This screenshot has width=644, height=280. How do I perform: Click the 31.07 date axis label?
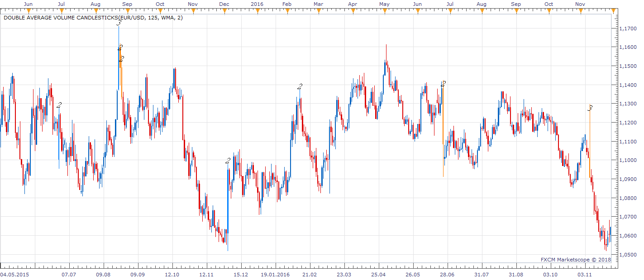coord(482,275)
